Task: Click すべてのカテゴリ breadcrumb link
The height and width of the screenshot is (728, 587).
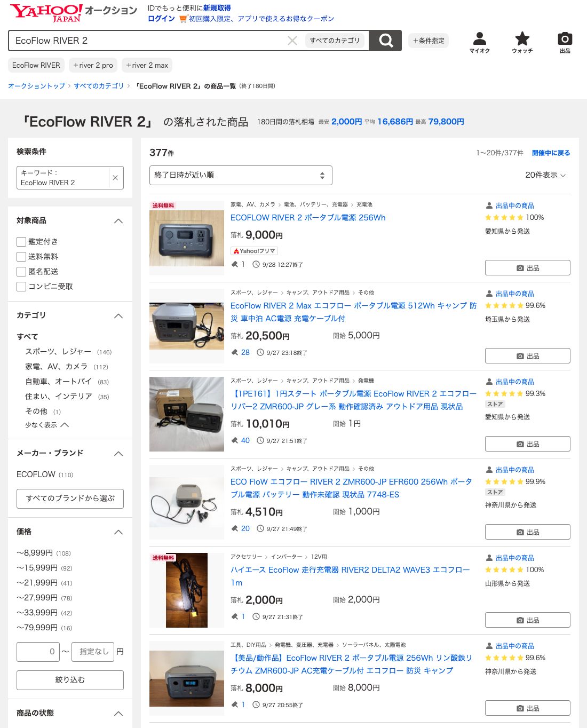Action: click(x=99, y=86)
